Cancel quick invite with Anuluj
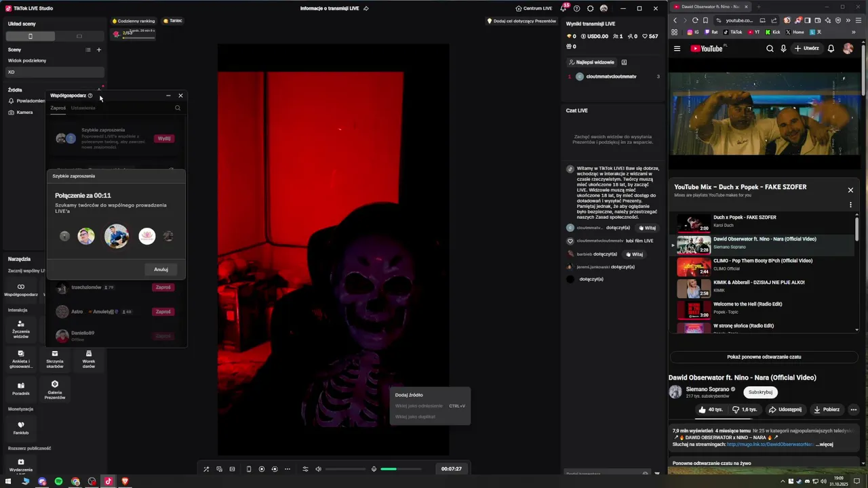 (161, 269)
